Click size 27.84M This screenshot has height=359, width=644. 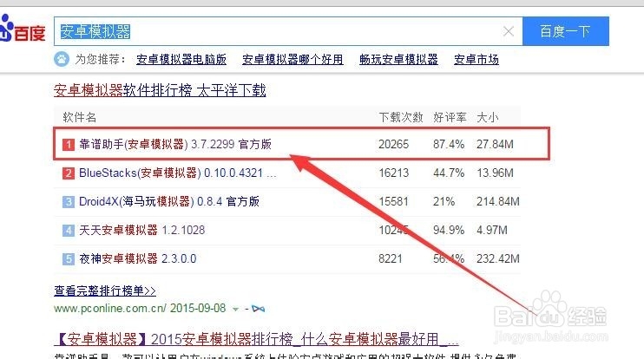click(x=495, y=145)
